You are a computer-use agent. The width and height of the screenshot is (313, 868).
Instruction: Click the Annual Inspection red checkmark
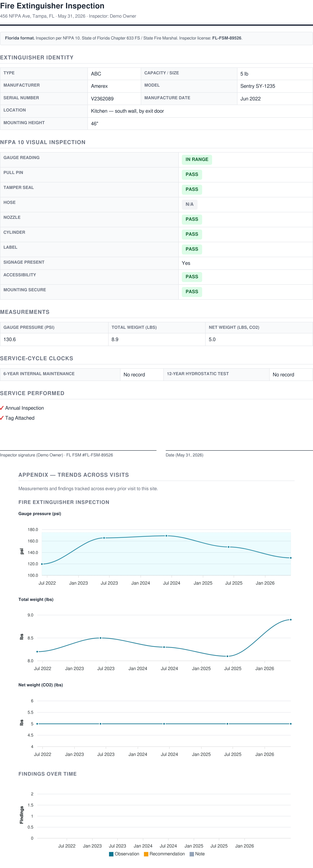[2, 408]
